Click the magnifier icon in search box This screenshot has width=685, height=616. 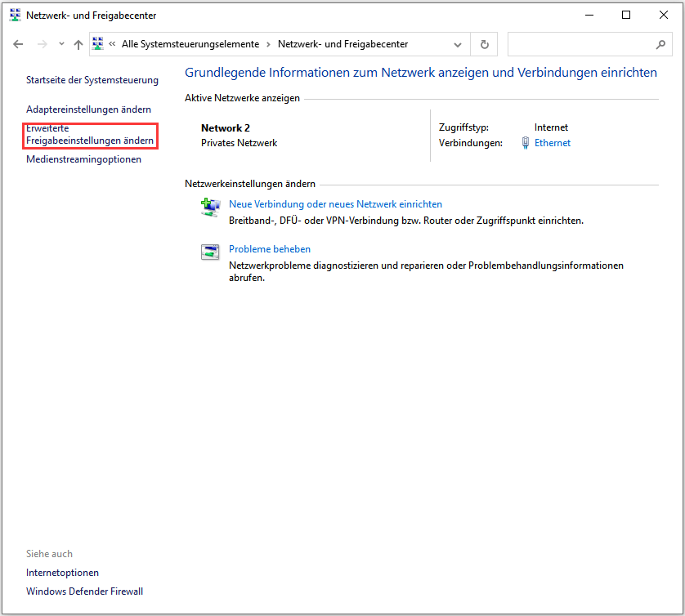point(660,44)
